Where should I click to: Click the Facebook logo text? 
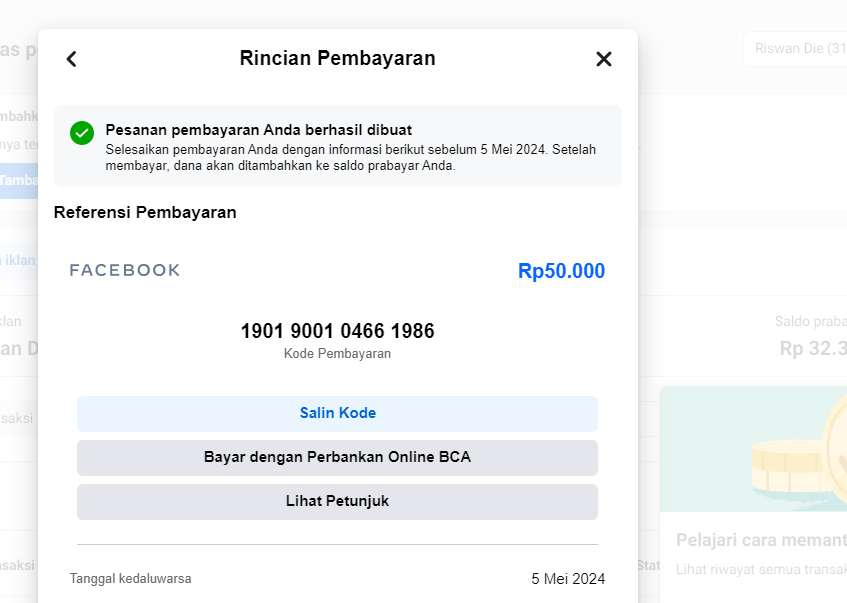[125, 270]
